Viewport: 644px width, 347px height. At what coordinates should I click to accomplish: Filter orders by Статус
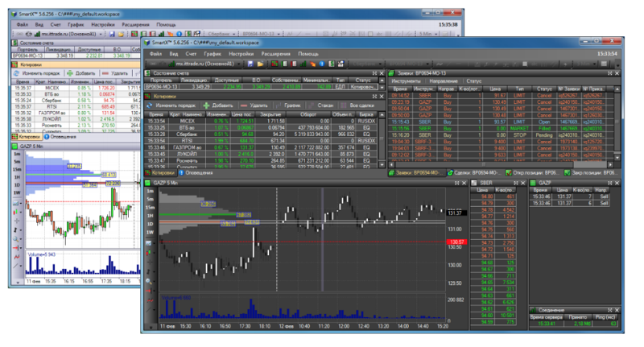click(473, 81)
